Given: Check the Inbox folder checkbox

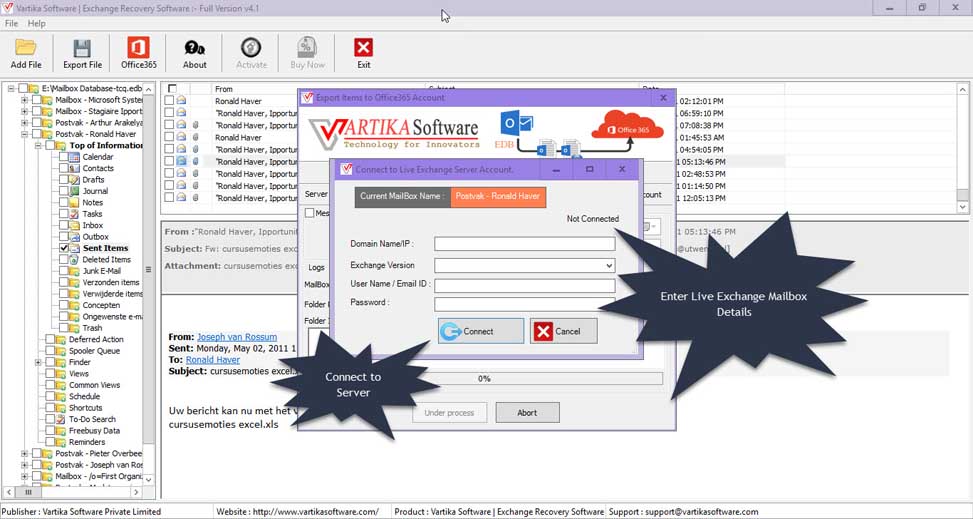Looking at the screenshot, I should tap(64, 225).
